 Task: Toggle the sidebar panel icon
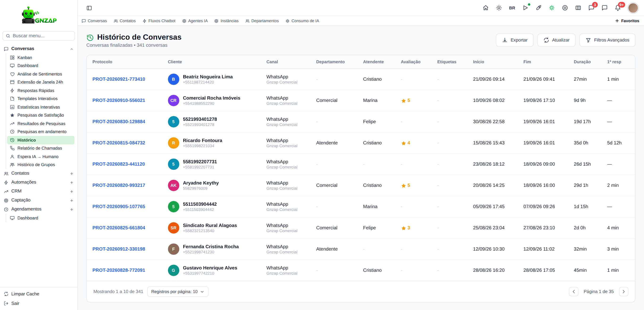pyautogui.click(x=89, y=8)
